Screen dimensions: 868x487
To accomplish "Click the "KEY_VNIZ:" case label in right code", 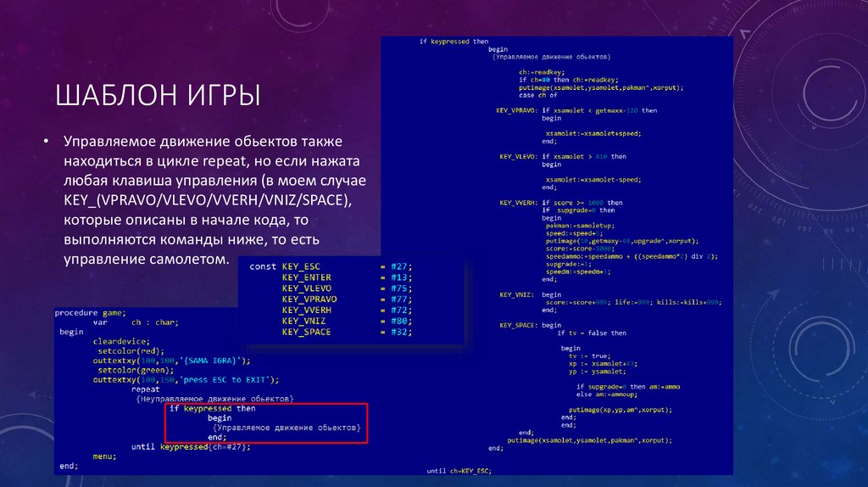I will [516, 294].
